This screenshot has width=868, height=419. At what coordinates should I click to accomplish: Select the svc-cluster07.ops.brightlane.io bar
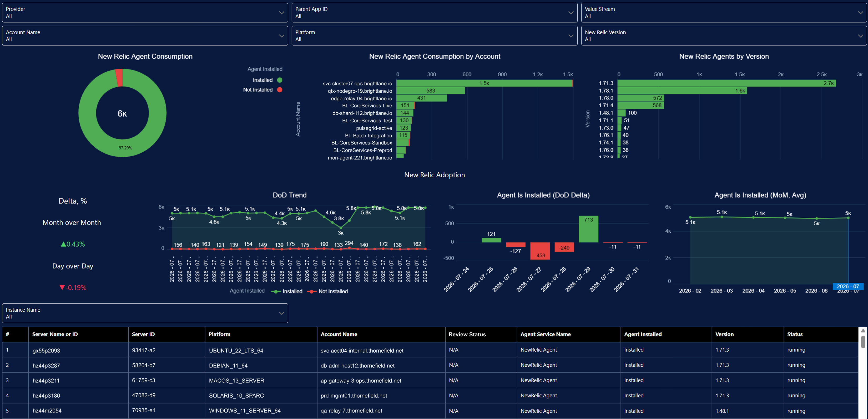[484, 83]
